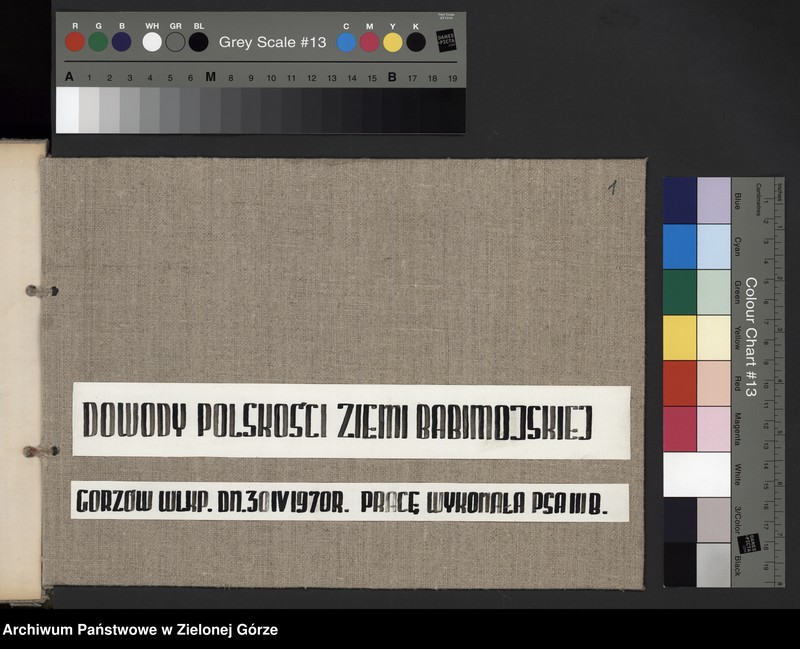The width and height of the screenshot is (800, 649).
Task: Click the number 10 on the grey scale
Action: (x=271, y=78)
